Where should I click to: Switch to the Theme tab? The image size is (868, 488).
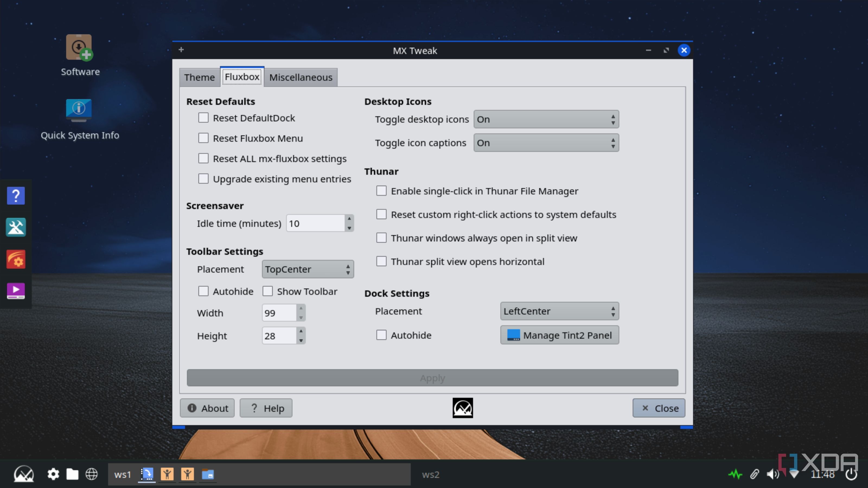coord(199,78)
